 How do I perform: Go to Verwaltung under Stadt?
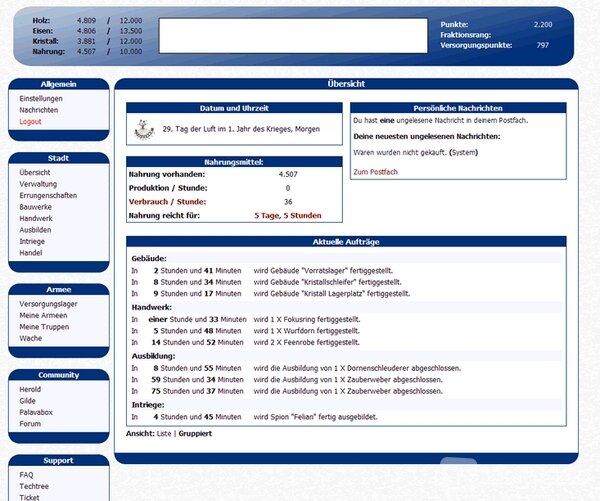coord(37,184)
